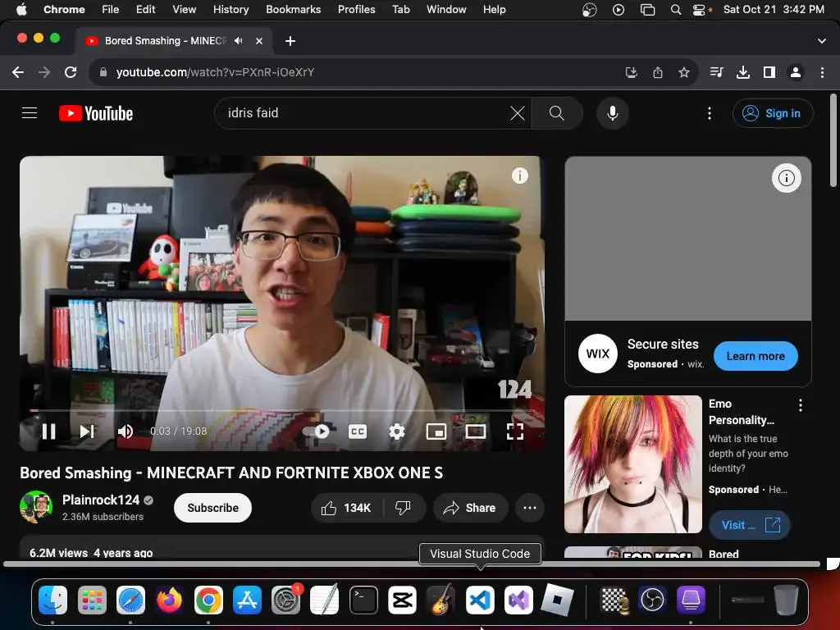840x630 pixels.
Task: Open Chrome profile icon
Action: 796,72
